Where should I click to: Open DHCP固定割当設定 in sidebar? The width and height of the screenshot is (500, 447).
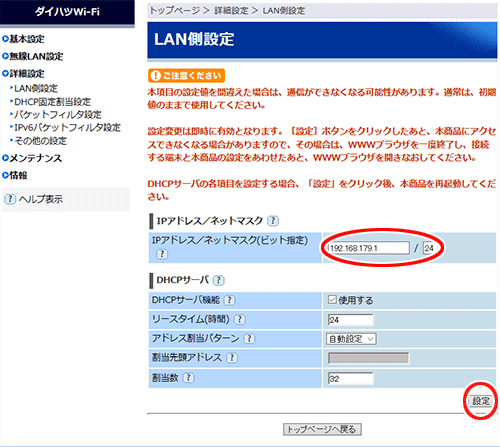pyautogui.click(x=52, y=102)
